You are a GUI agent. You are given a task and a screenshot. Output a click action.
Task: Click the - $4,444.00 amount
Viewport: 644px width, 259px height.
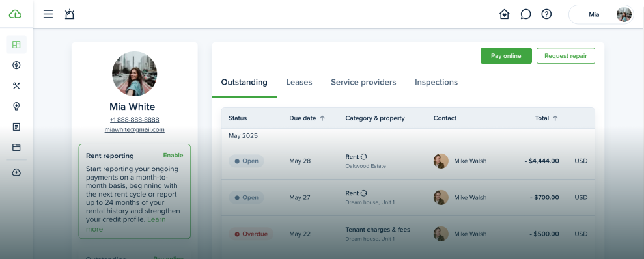[542, 161]
